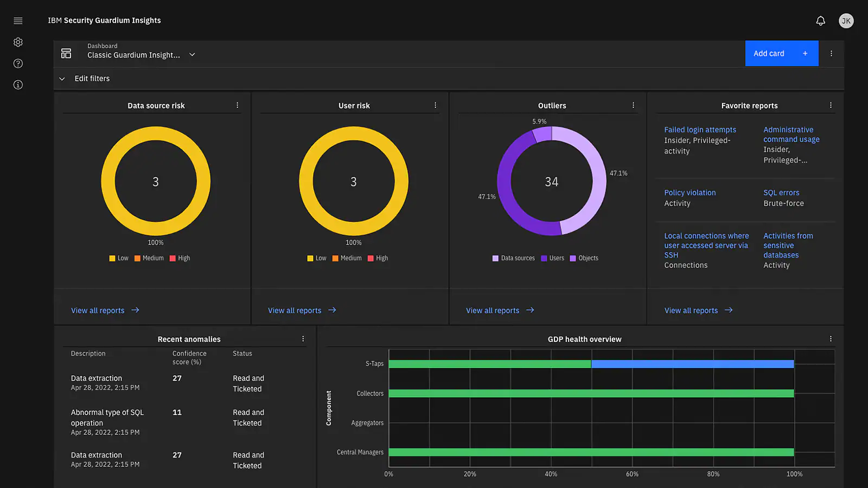Open Favorite reports card options menu
This screenshot has height=488, width=868.
click(831, 105)
